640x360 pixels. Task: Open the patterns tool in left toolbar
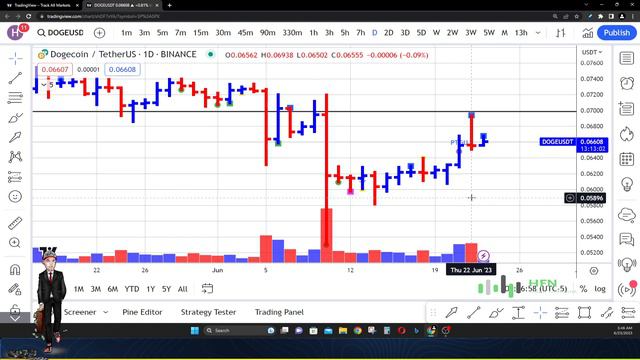coord(15,157)
